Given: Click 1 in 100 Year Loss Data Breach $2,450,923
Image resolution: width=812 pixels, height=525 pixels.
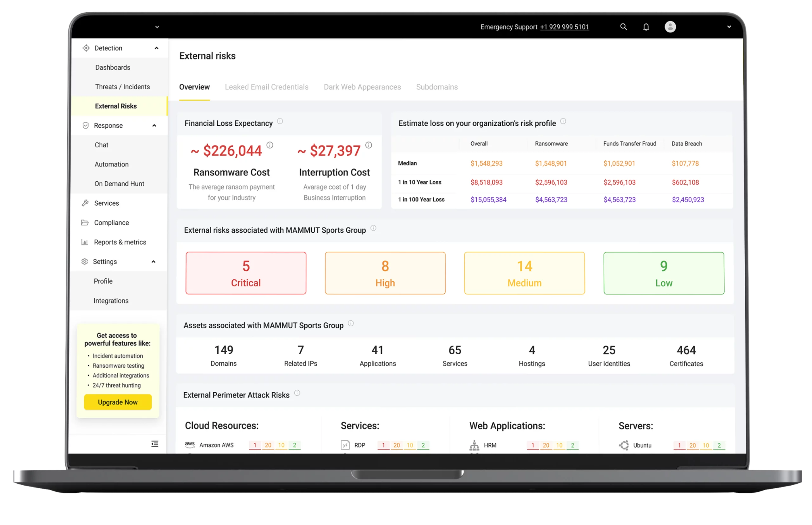Looking at the screenshot, I should coord(688,199).
